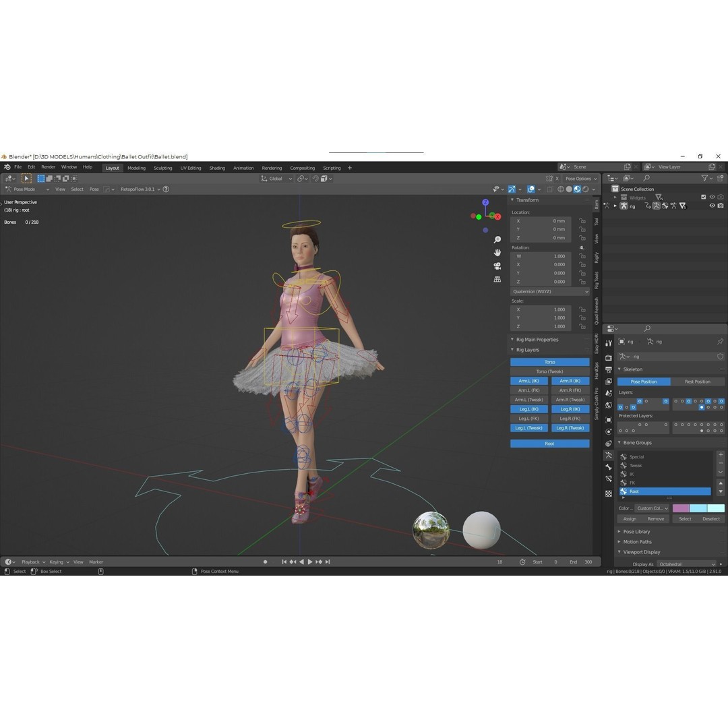
Task: Click the pink bone group color swatch
Action: 681,508
